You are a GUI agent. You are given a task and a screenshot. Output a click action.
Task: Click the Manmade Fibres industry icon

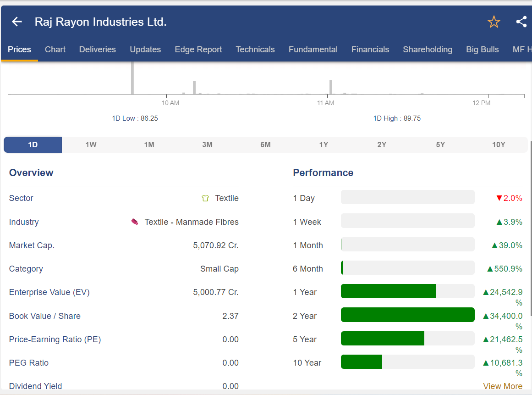tap(135, 222)
